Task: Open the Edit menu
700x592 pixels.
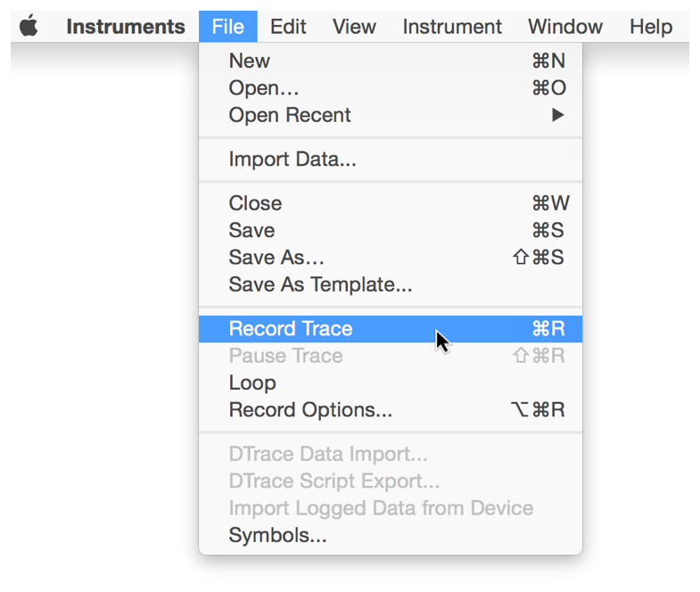Action: point(288,27)
